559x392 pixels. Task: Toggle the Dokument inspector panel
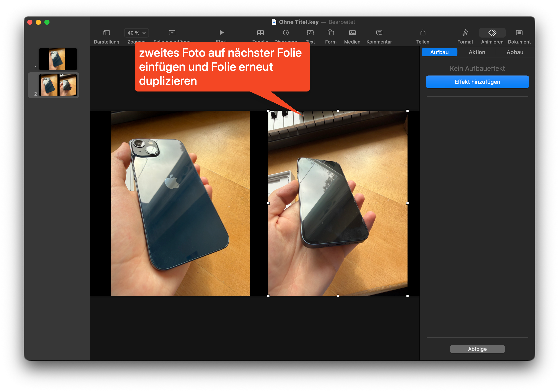point(519,33)
